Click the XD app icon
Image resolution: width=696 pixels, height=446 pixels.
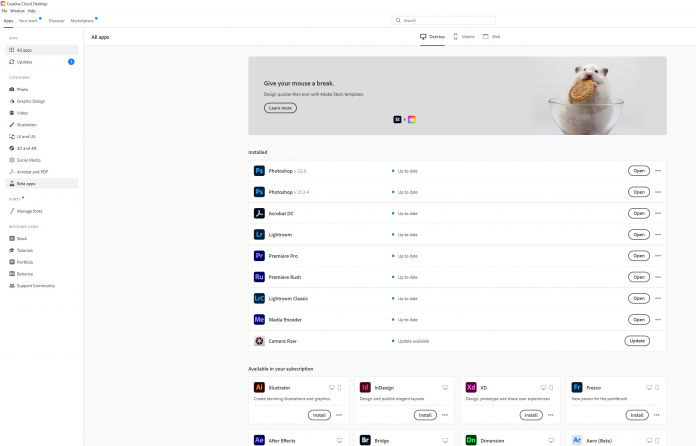click(471, 387)
